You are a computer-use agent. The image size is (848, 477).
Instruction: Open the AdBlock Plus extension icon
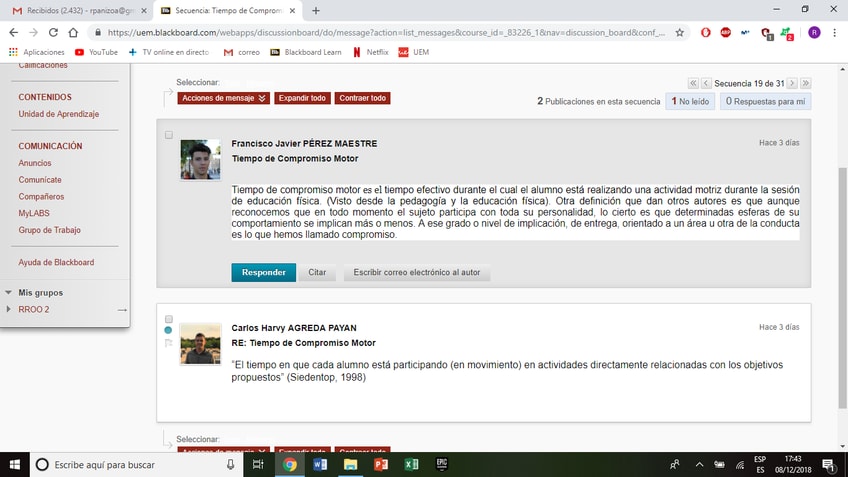pos(726,32)
